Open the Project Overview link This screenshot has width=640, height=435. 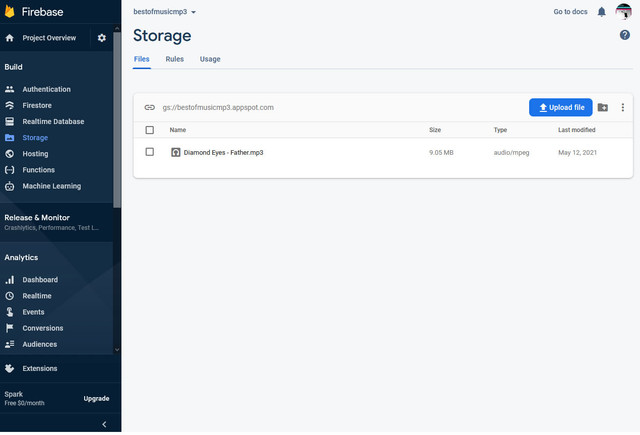[49, 38]
